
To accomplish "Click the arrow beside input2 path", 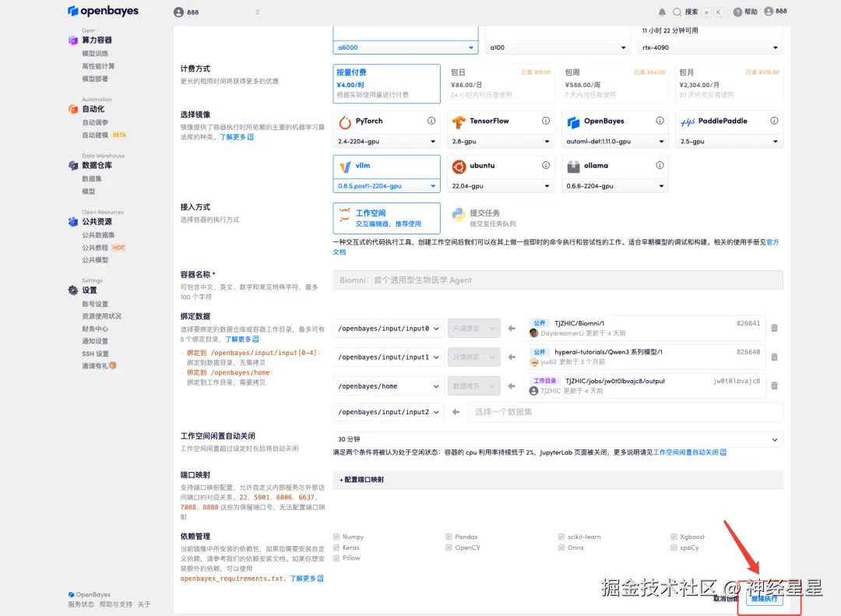I will click(x=456, y=412).
